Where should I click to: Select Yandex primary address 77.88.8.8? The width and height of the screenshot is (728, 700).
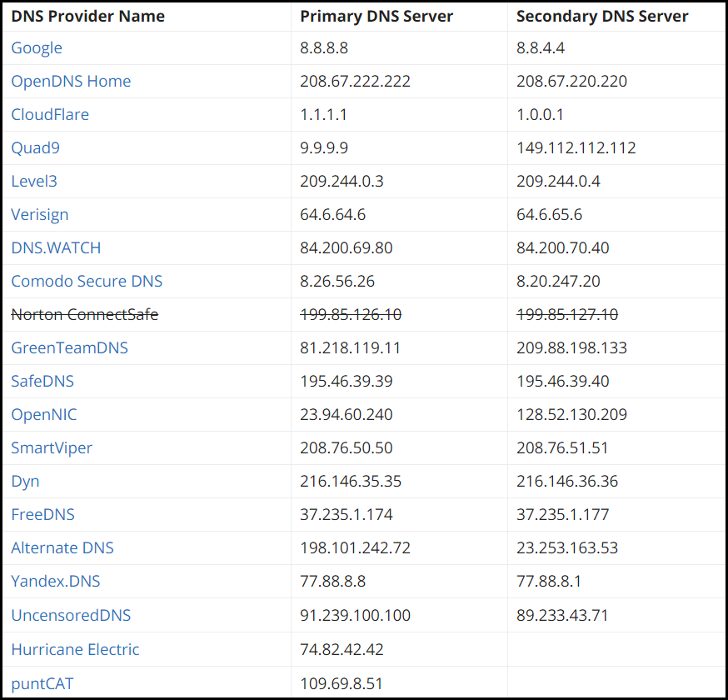333,582
